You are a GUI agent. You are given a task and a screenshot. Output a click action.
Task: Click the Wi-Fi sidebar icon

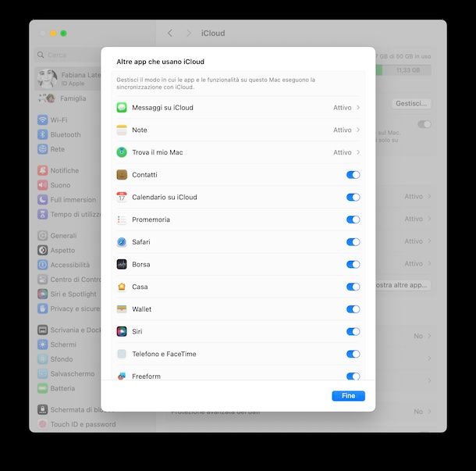42,120
